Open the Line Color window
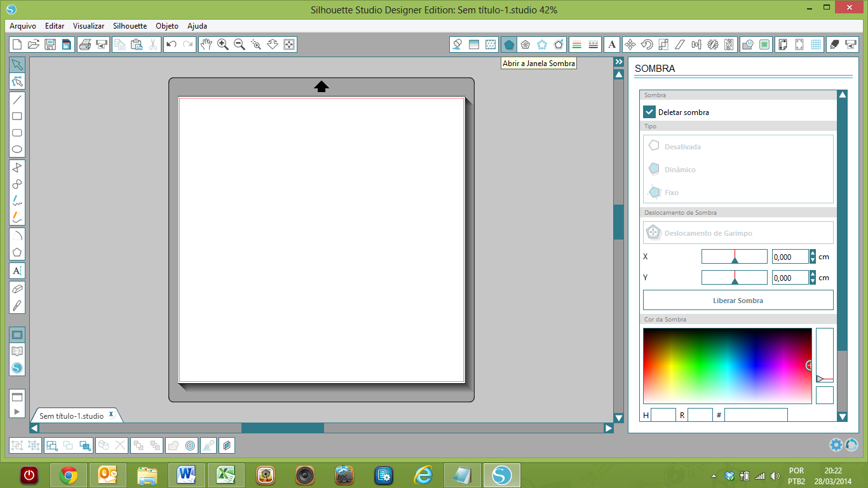 point(576,44)
